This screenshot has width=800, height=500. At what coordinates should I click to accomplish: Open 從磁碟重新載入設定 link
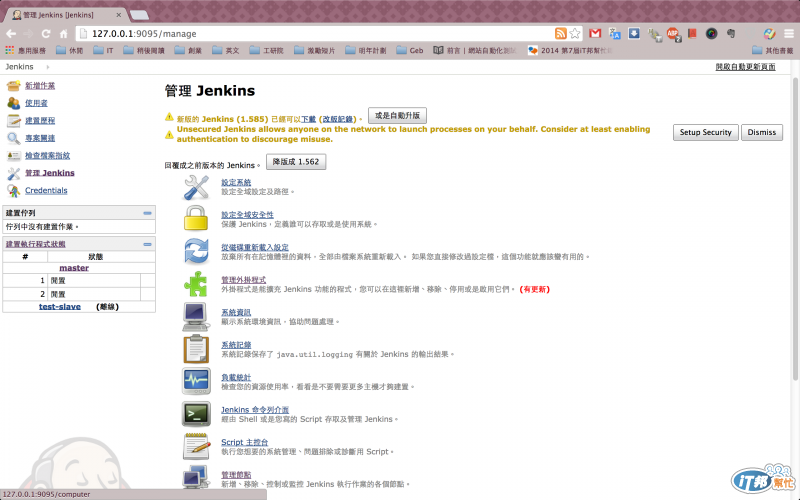coord(255,247)
